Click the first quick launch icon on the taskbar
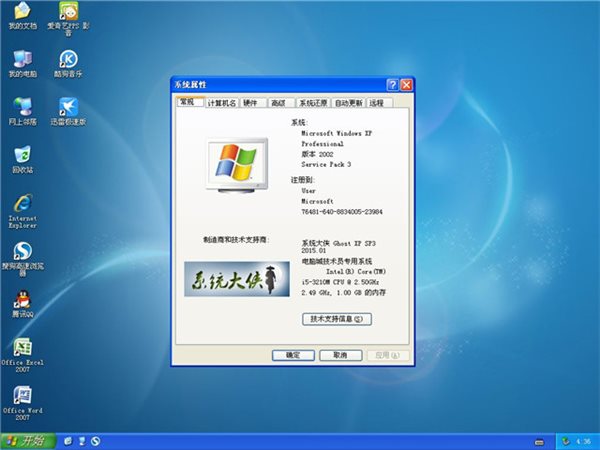600x450 pixels. coord(68,441)
